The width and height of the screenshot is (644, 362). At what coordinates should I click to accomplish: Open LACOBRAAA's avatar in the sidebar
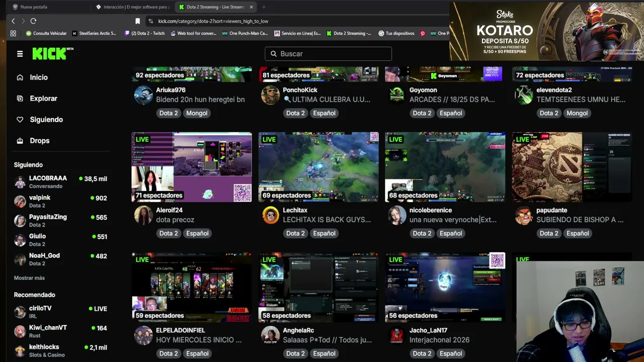(20, 182)
